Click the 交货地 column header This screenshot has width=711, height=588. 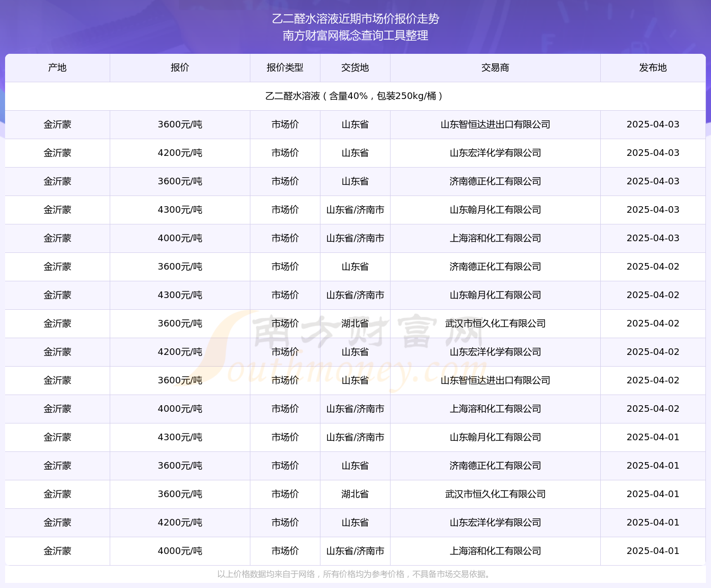355,68
